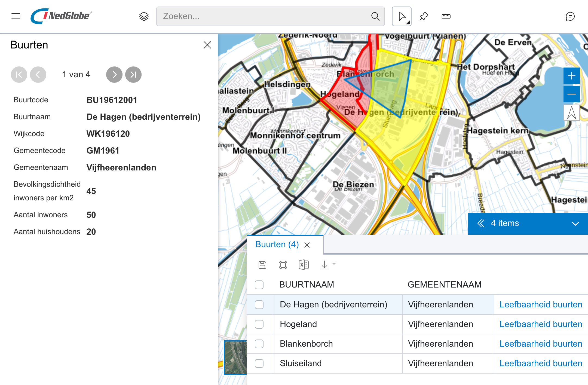
Task: Export table to Excel icon
Action: [x=304, y=265]
